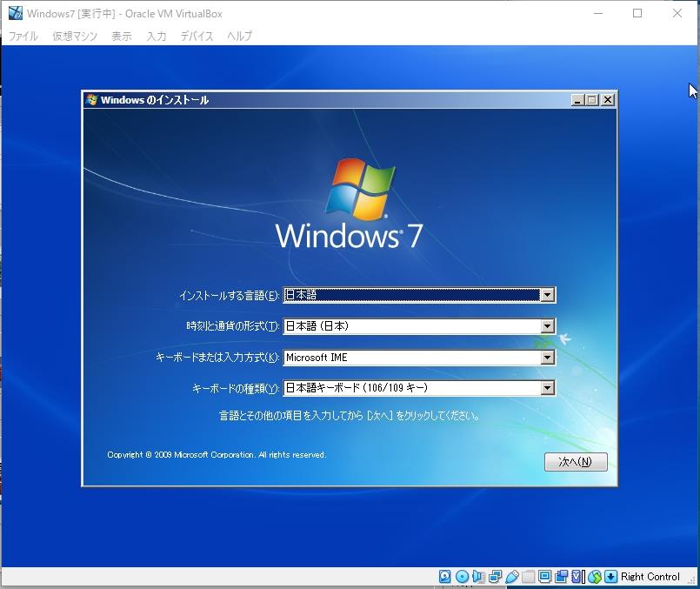Minimize the Oracle VM VirtualBox window
The height and width of the screenshot is (589, 700).
(x=598, y=13)
